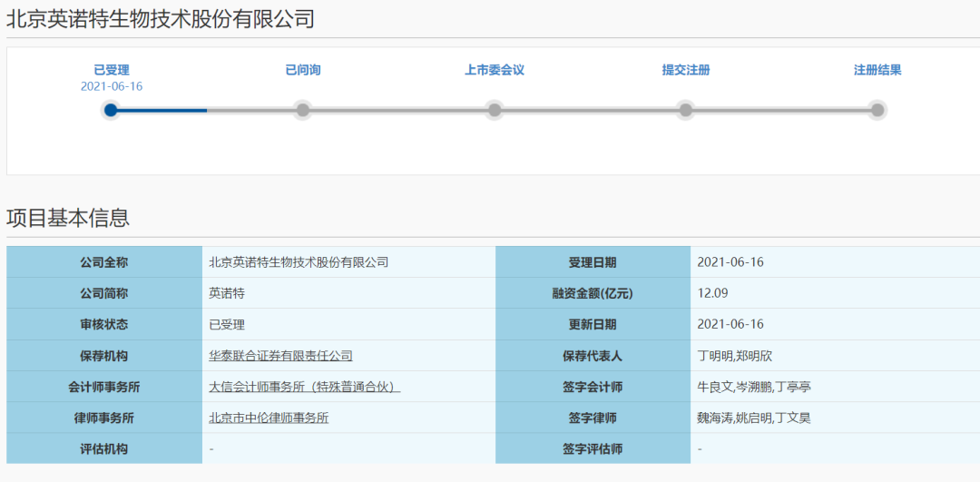980x482 pixels.
Task: Click the 提交注册 progress step dot
Action: pos(686,110)
